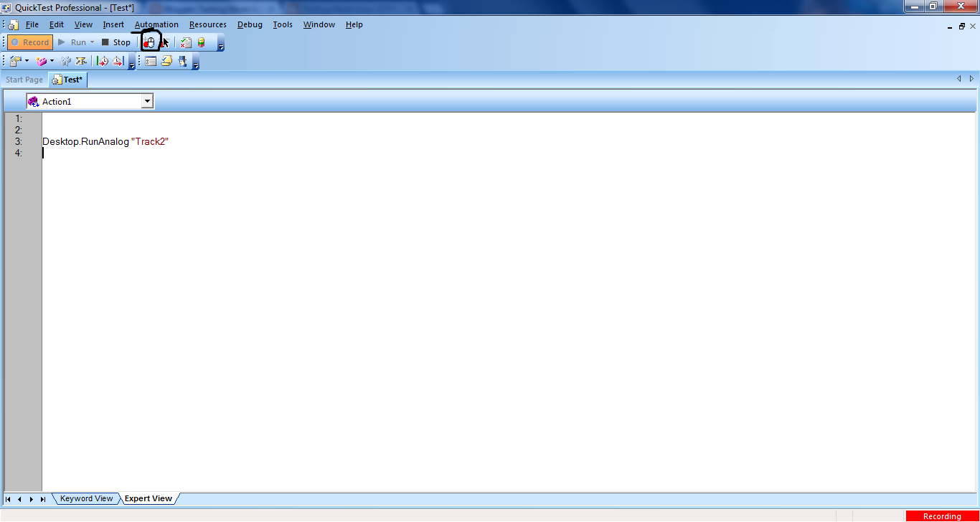Minimize the inner document window
Viewport: 980px width, 522px height.
click(948, 26)
